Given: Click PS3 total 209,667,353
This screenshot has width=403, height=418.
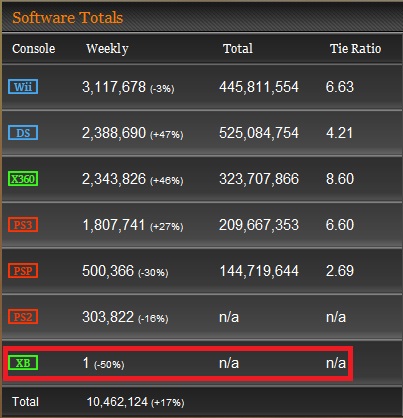Looking at the screenshot, I should click(259, 225).
